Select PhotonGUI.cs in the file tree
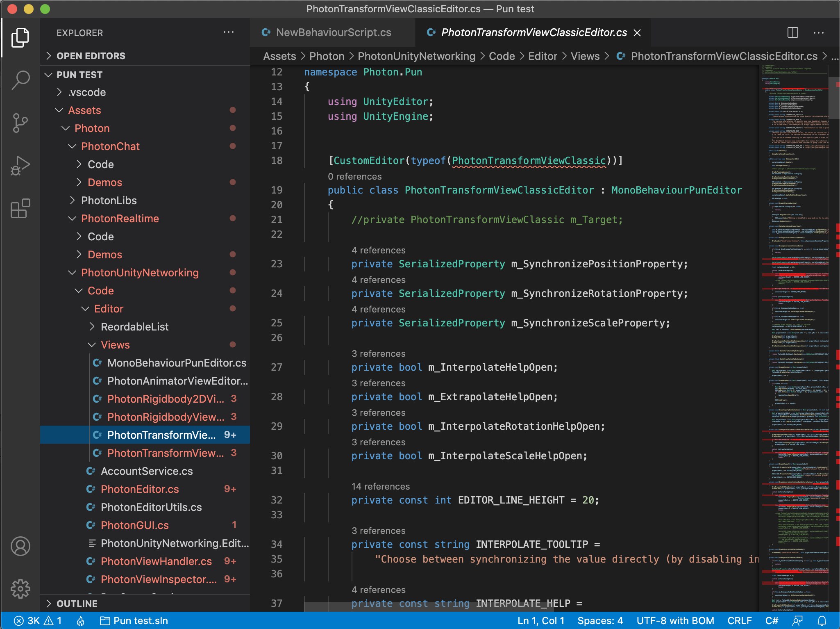 [x=134, y=525]
